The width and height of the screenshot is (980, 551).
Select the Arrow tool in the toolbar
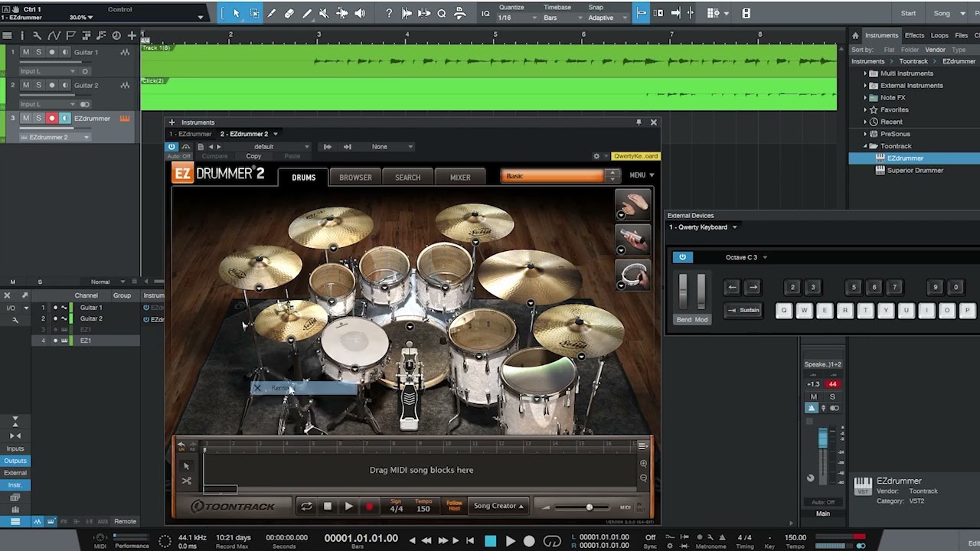(x=236, y=13)
